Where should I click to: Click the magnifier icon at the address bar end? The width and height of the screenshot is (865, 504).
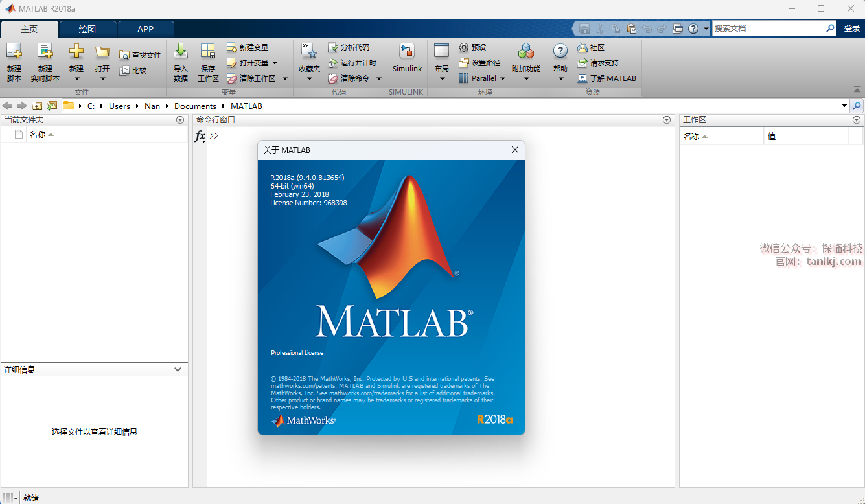click(x=857, y=106)
